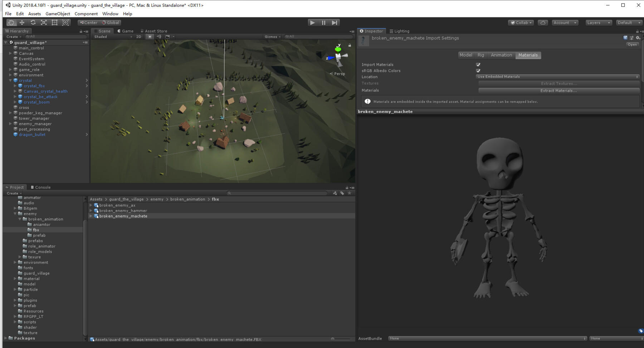
Task: Toggle Global handle rotation button
Action: coord(111,23)
